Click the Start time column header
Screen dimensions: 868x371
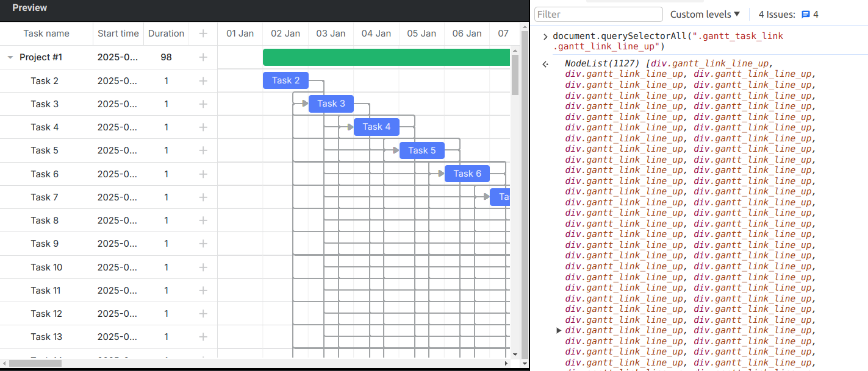[118, 34]
